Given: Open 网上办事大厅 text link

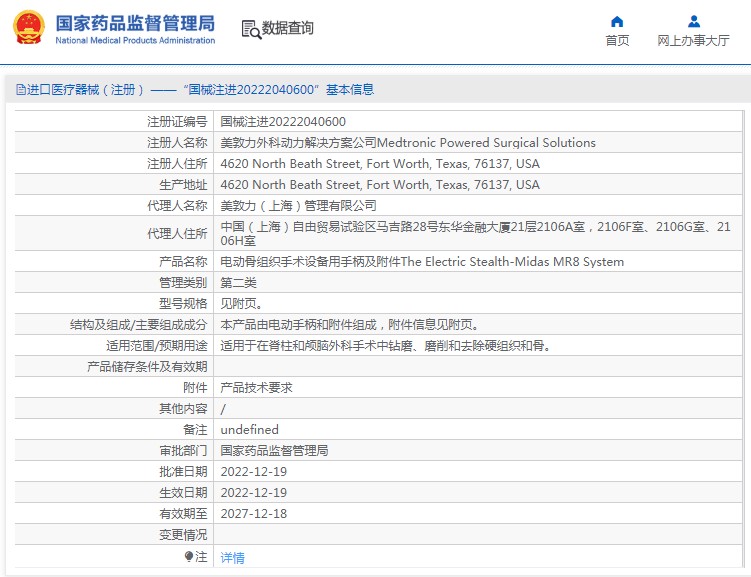Looking at the screenshot, I should pyautogui.click(x=694, y=41).
